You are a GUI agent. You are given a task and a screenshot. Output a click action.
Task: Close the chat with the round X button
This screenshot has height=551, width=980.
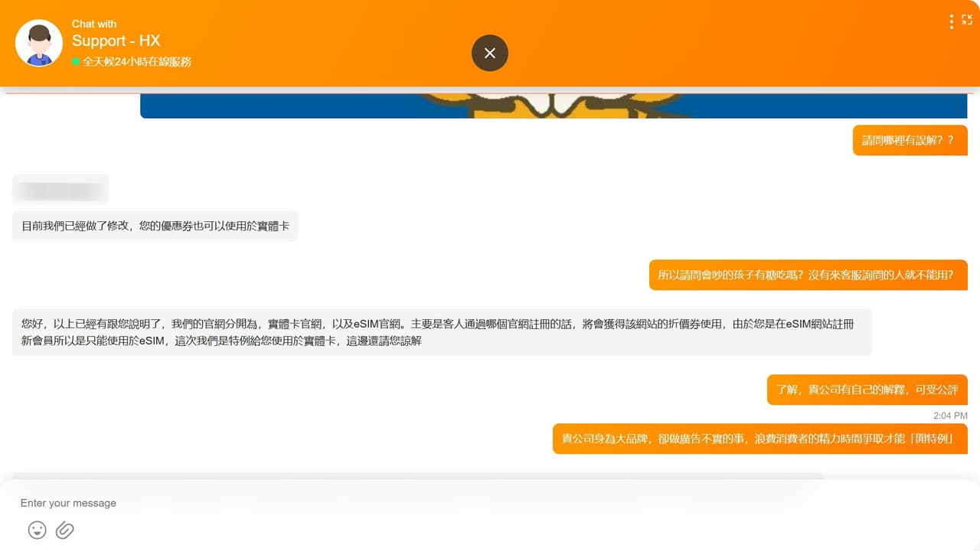(x=490, y=53)
